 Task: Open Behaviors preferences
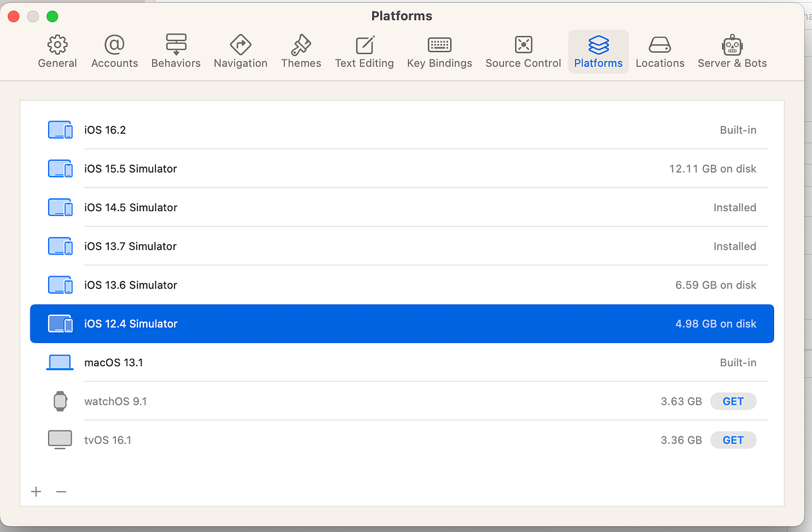pyautogui.click(x=175, y=51)
